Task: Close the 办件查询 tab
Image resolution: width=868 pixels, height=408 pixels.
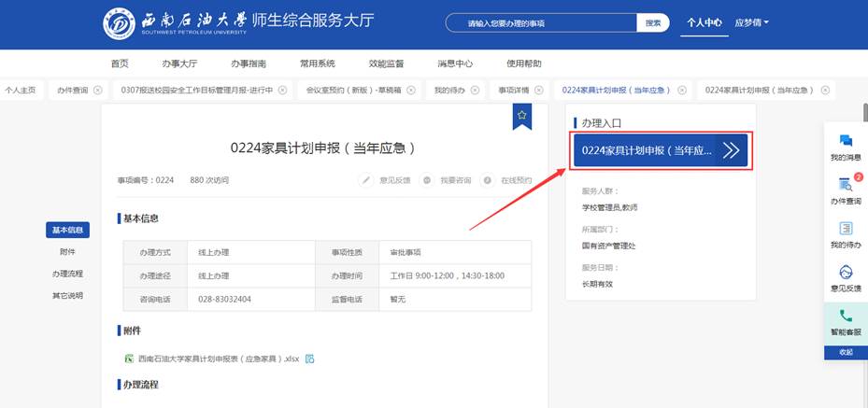Action: coord(98,91)
